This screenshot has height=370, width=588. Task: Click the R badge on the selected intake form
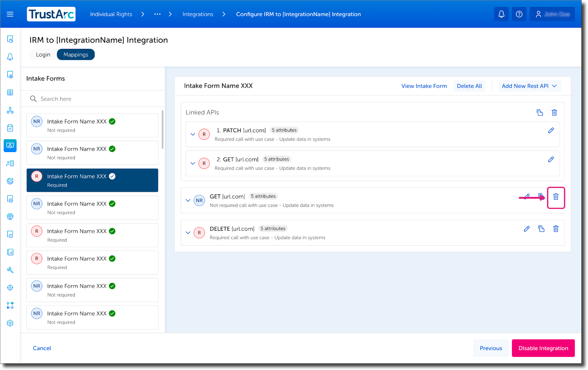click(x=36, y=176)
